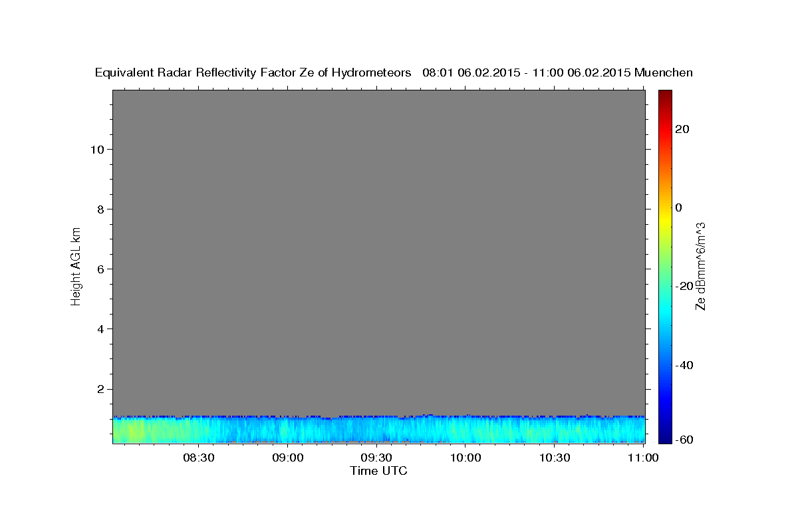Click the colorbar value '0'
This screenshot has height=532, width=798.
679,207
